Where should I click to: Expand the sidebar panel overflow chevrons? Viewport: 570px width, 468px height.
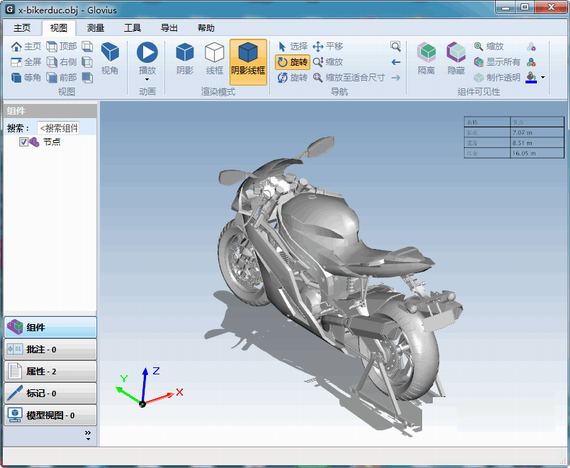(88, 435)
